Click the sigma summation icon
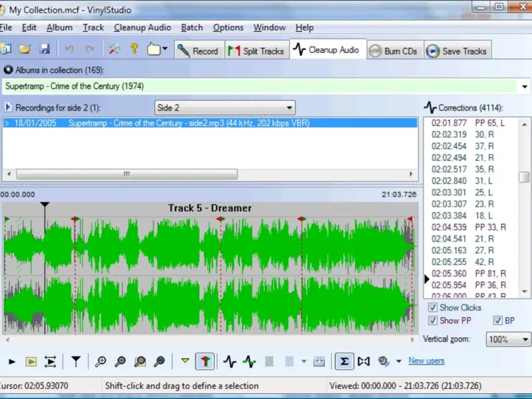 (x=344, y=362)
